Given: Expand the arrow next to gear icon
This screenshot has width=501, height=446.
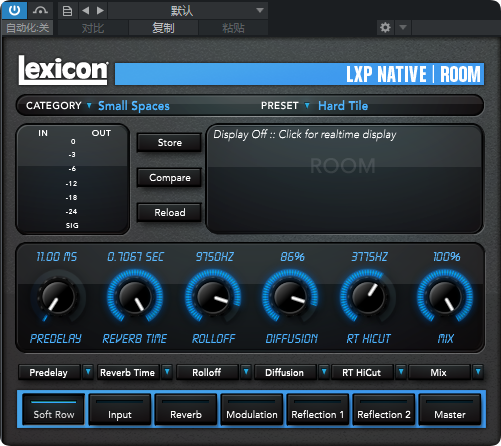Looking at the screenshot, I should tap(403, 27).
